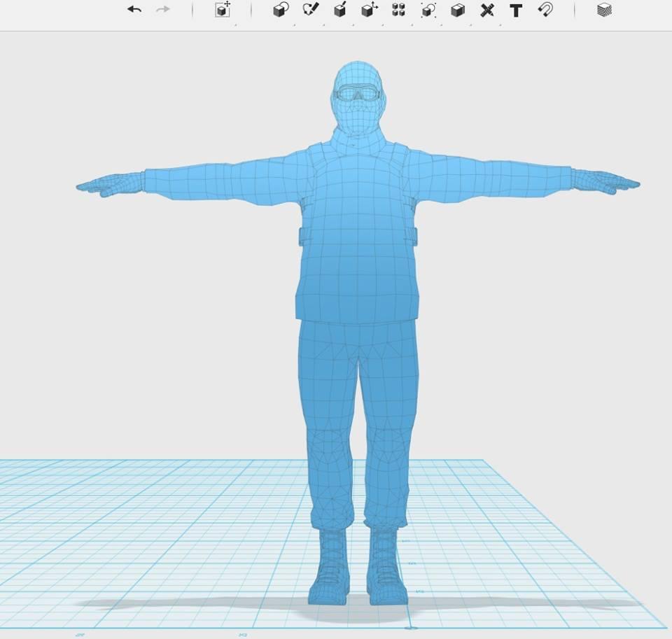The width and height of the screenshot is (672, 639).
Task: Select the blue human figure model
Action: (357, 257)
